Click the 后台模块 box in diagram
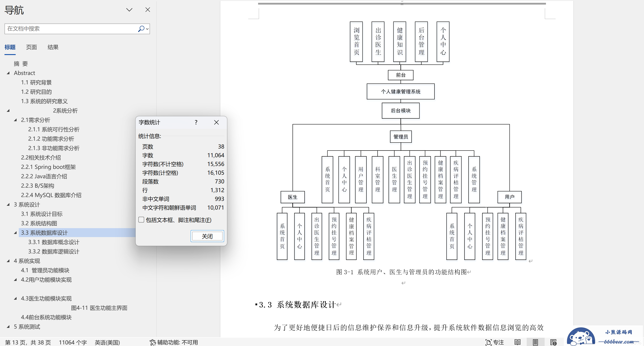644x346 pixels. (x=400, y=110)
